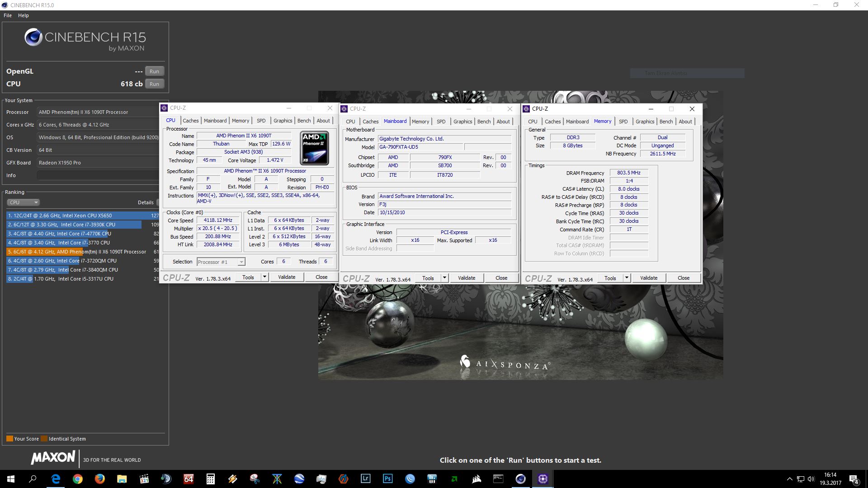The width and height of the screenshot is (868, 488).
Task: Click Tools button in left CPU-Z window
Action: (248, 277)
